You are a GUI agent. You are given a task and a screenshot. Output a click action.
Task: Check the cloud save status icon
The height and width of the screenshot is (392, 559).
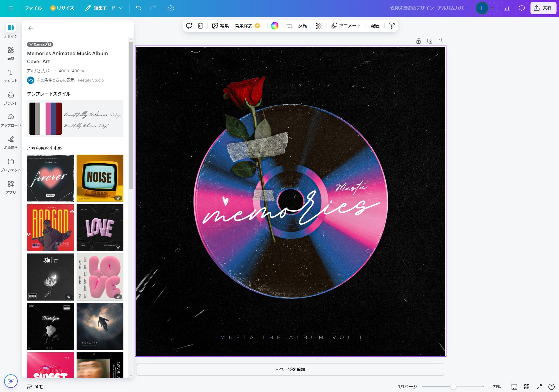click(x=171, y=8)
